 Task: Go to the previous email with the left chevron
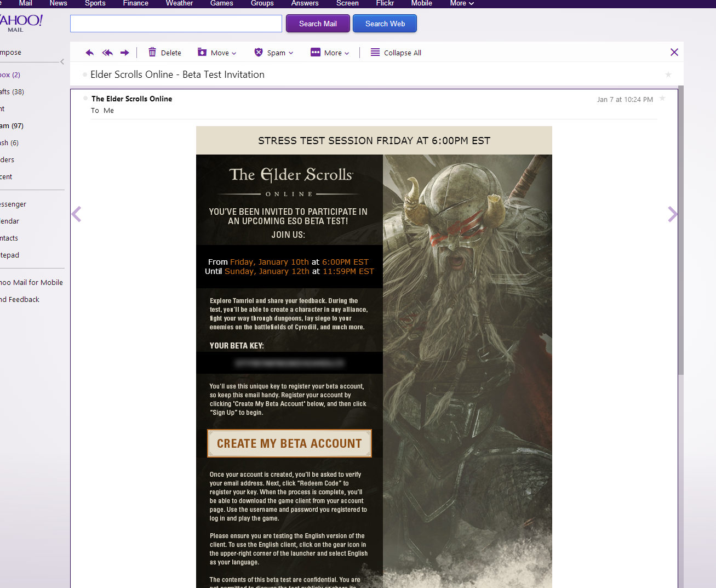tap(77, 214)
